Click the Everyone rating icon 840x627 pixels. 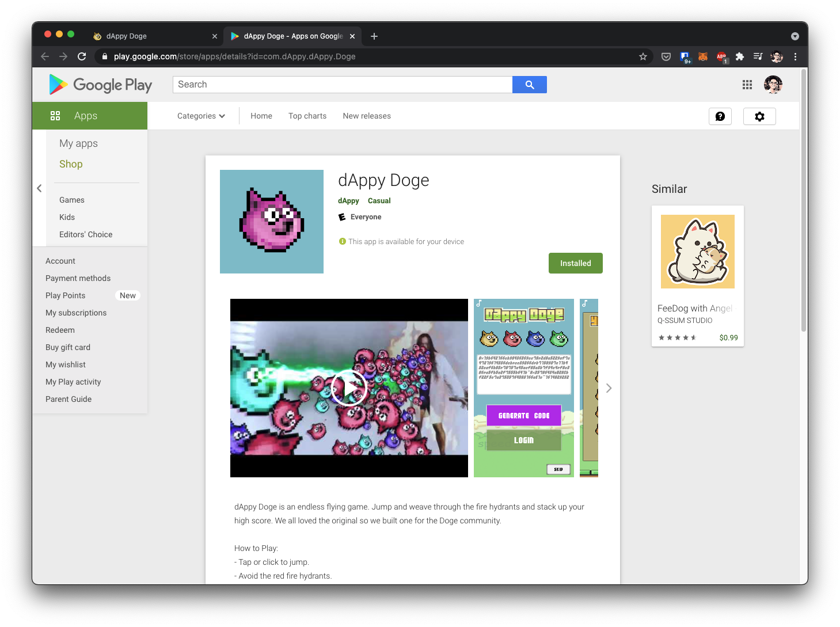(x=342, y=217)
